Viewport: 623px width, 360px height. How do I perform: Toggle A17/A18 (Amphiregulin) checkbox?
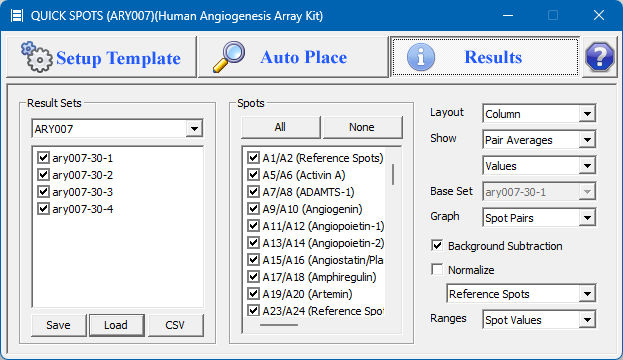pos(253,277)
